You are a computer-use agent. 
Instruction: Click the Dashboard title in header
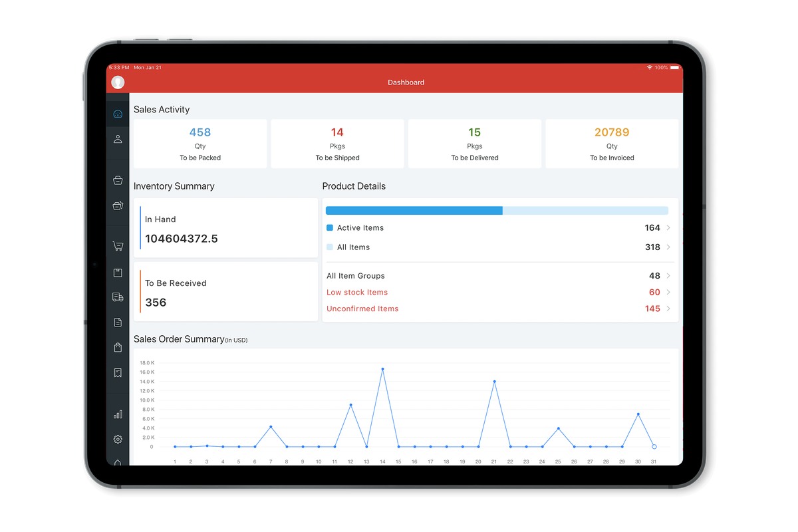[406, 82]
